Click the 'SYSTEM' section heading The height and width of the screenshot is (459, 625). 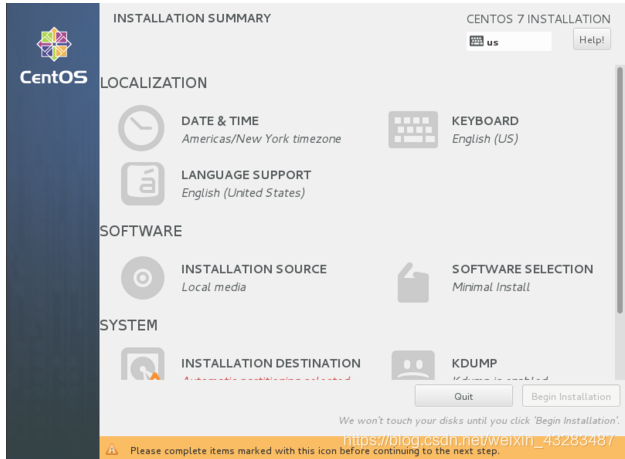tap(129, 325)
